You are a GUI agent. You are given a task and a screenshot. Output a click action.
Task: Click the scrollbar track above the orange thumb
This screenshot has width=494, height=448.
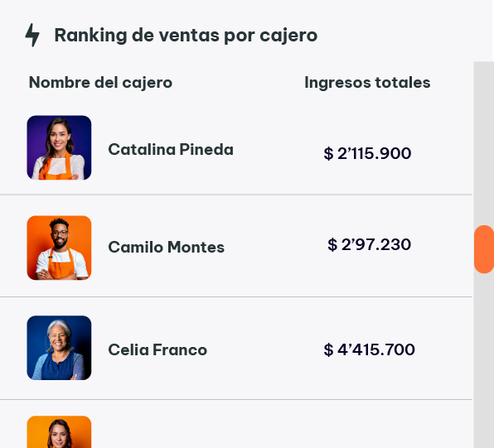pyautogui.click(x=484, y=143)
